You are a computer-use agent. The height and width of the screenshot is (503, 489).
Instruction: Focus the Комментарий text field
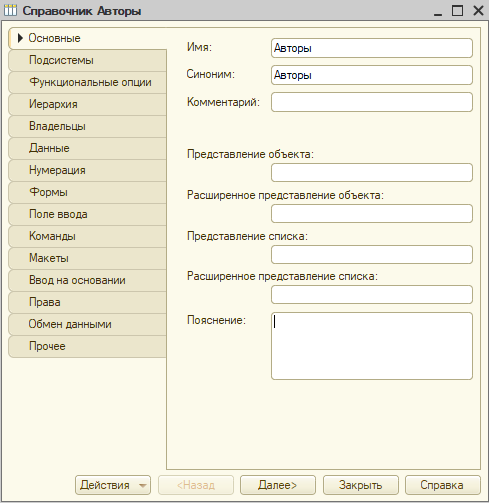(372, 102)
